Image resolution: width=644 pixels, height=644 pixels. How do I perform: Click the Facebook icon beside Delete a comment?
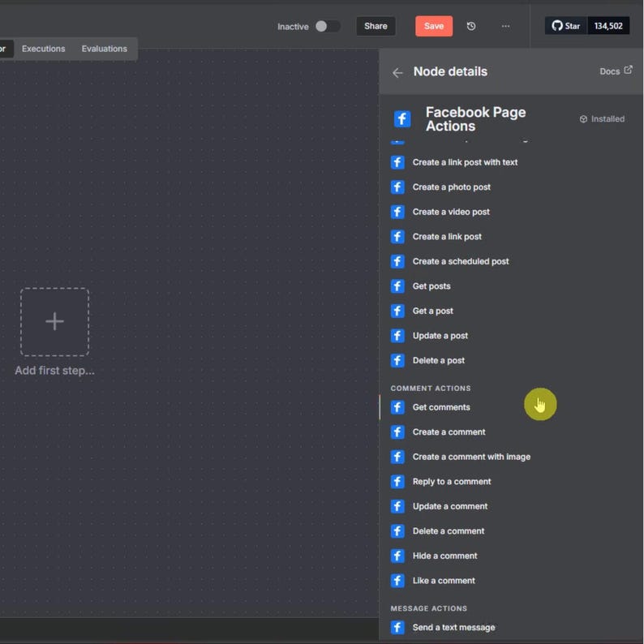coord(397,531)
